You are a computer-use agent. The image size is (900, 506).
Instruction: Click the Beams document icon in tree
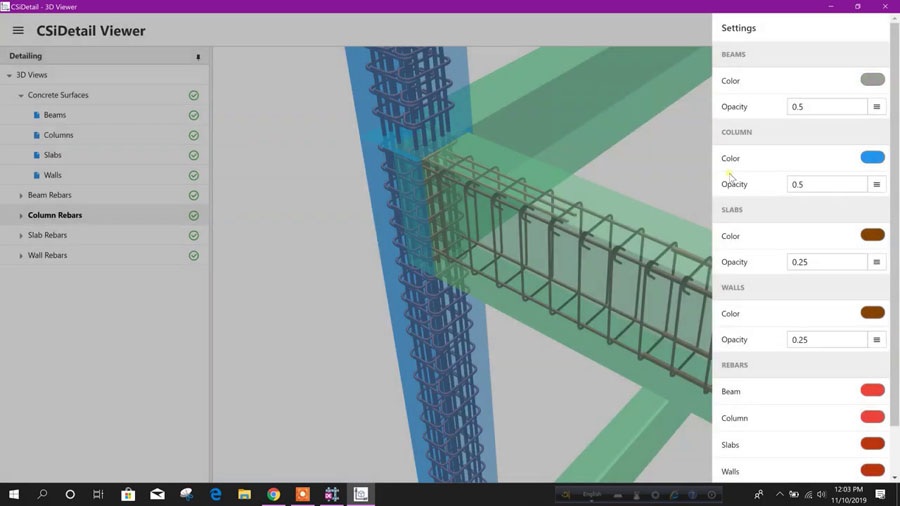37,115
